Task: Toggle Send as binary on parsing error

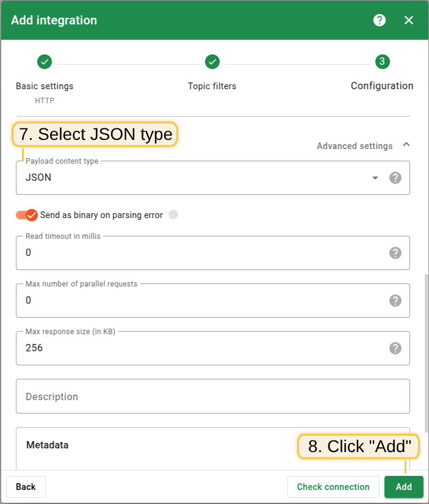Action: (x=27, y=215)
